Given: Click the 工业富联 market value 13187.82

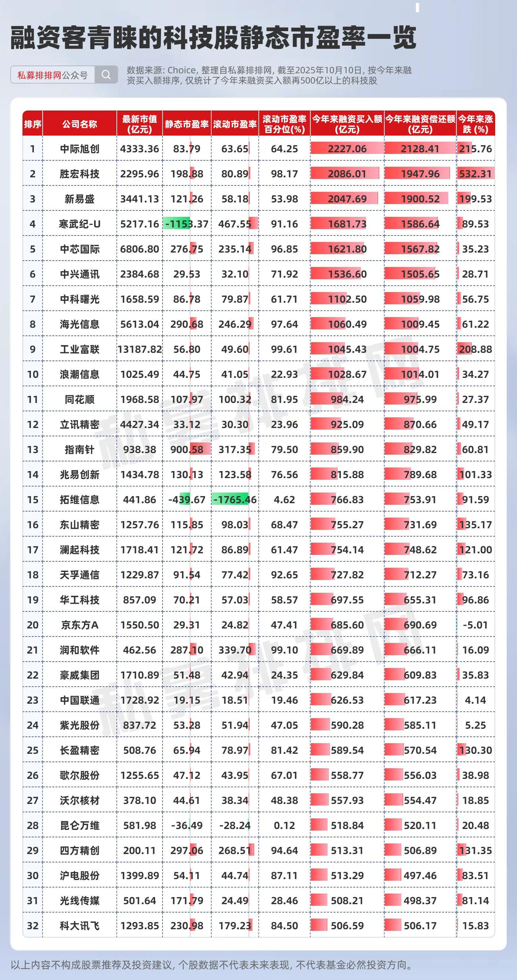Looking at the screenshot, I should 139,349.
